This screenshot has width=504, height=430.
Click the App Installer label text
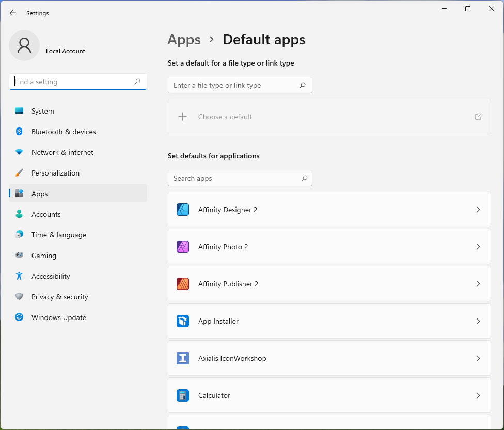pyautogui.click(x=218, y=321)
